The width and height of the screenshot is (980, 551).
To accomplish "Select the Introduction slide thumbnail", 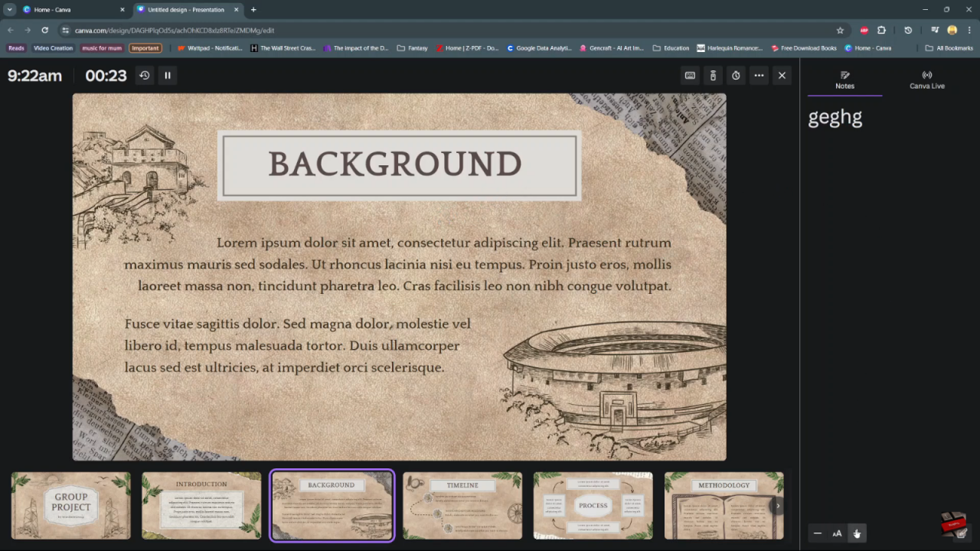I will pos(201,506).
